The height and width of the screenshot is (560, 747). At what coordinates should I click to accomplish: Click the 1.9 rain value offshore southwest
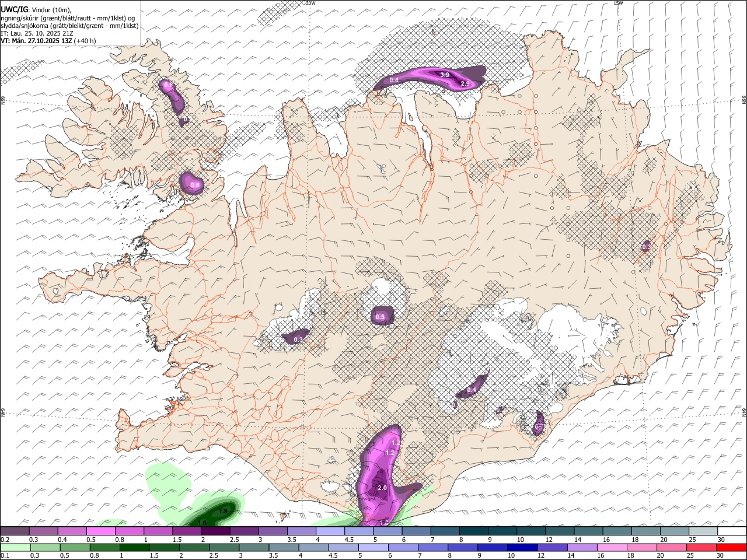pyautogui.click(x=223, y=512)
